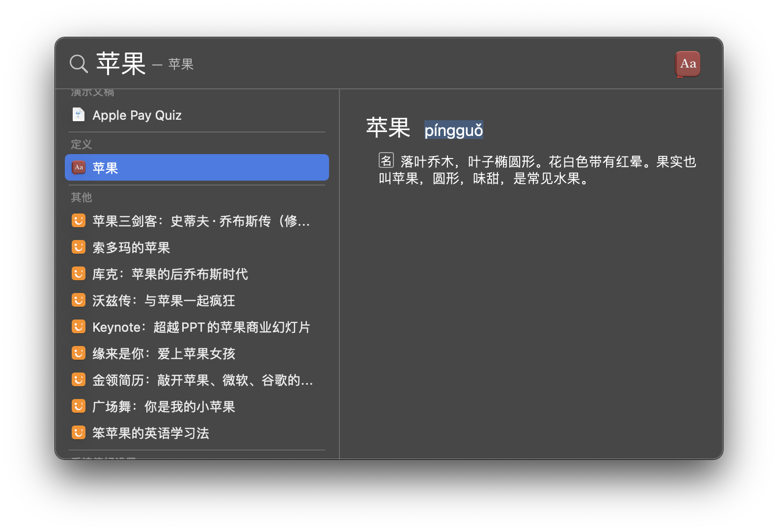Click the orange icon beside 苹果三剑客 result
Screen dimensions: 778x532
[x=79, y=221]
